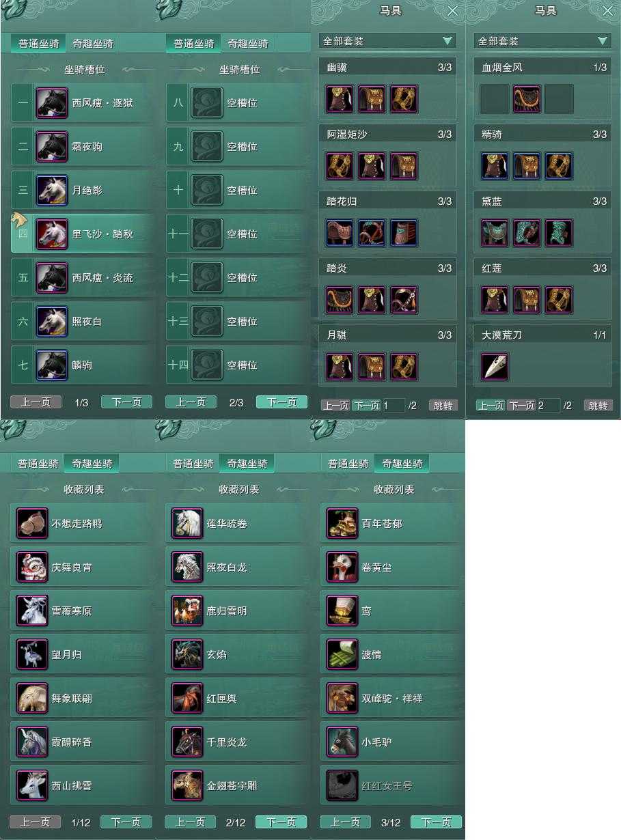Select the 西风瘦·逐狱 horse icon in slot 一
Screen dimensions: 621x840
point(52,103)
